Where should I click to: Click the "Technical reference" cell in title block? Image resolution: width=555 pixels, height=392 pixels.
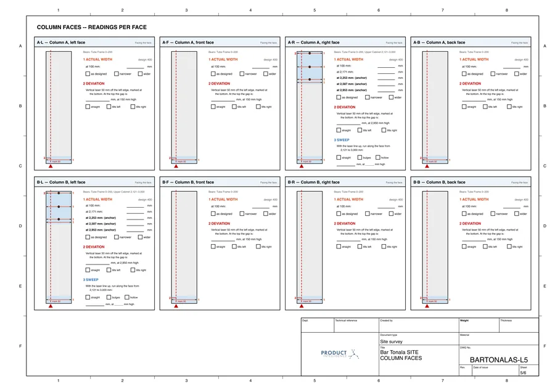356,325
